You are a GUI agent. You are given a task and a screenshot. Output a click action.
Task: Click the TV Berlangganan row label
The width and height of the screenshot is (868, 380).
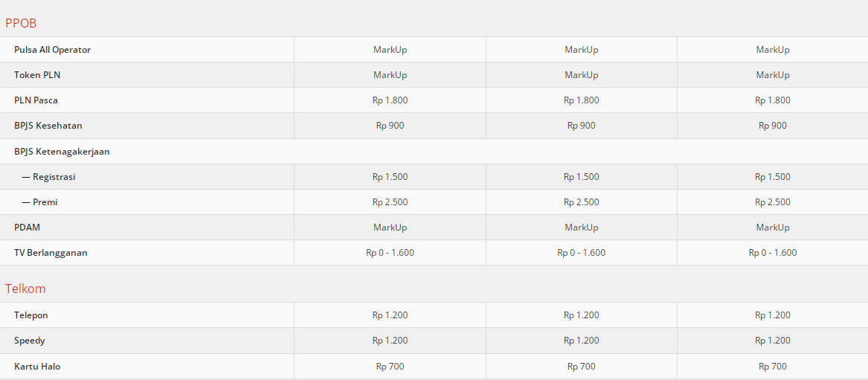coord(51,253)
